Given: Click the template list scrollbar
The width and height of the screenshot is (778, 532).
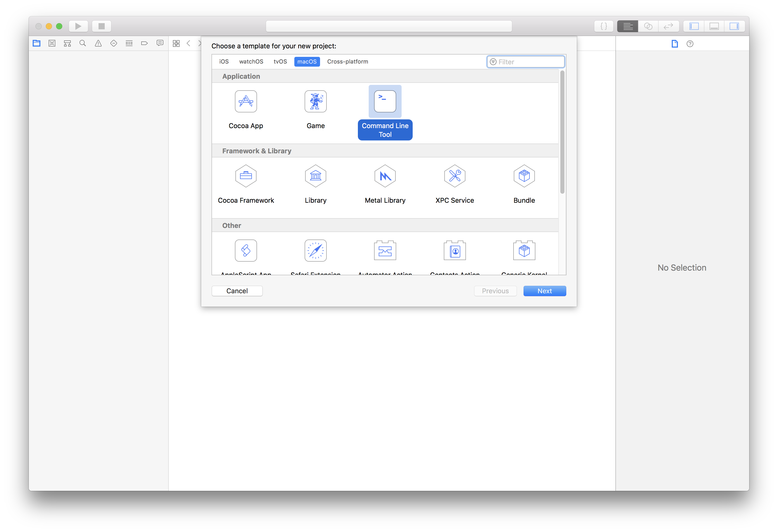Looking at the screenshot, I should (562, 132).
